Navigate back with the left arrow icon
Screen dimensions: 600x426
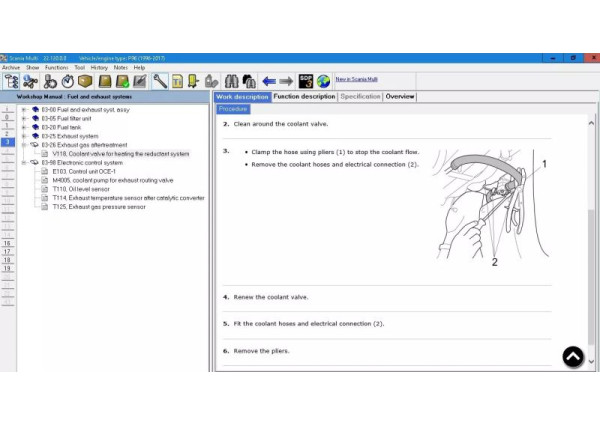(x=269, y=81)
